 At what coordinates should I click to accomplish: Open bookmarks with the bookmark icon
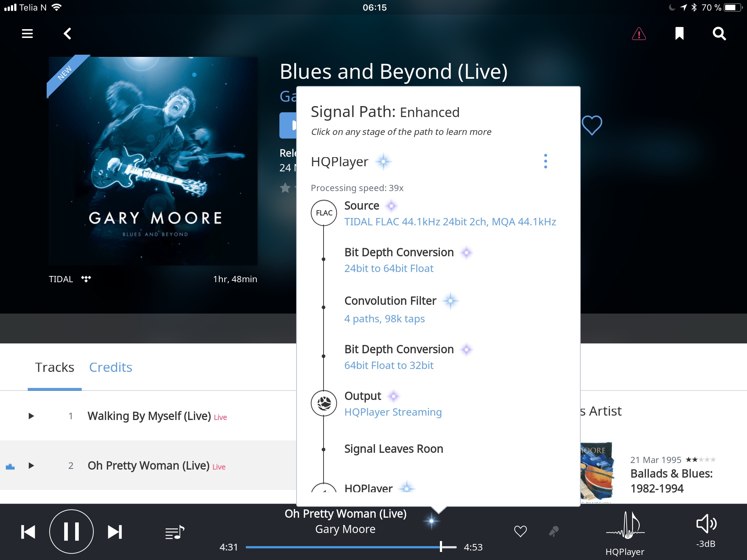tap(679, 34)
